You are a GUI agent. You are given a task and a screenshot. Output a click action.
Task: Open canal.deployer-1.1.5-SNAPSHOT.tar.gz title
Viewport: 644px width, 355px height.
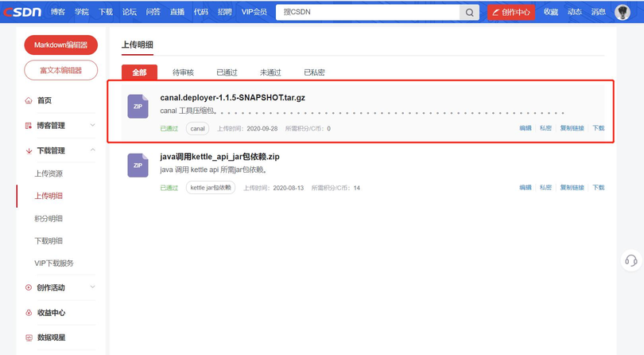pyautogui.click(x=232, y=97)
